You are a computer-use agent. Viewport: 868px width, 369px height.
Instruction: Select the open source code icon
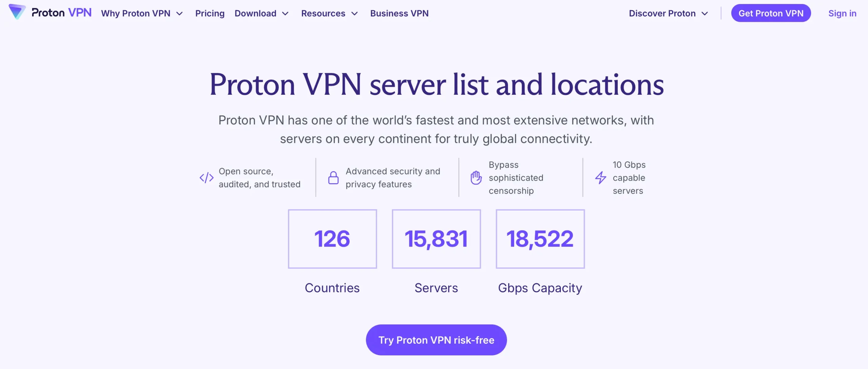[x=206, y=177]
